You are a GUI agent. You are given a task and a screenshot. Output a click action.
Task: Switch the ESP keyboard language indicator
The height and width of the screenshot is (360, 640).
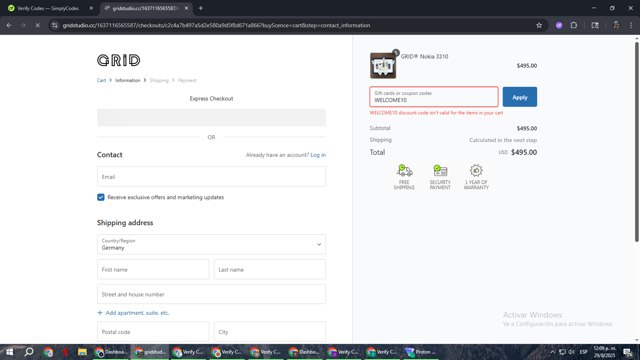coord(584,352)
